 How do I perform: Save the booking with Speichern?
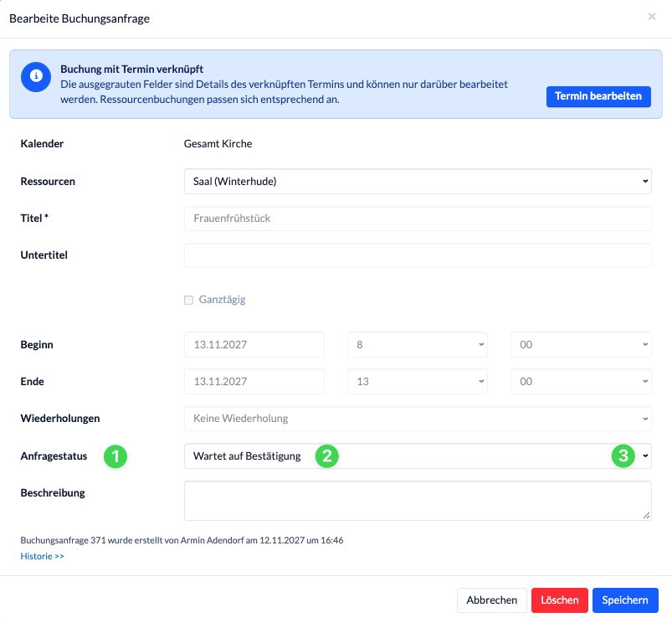(x=625, y=600)
